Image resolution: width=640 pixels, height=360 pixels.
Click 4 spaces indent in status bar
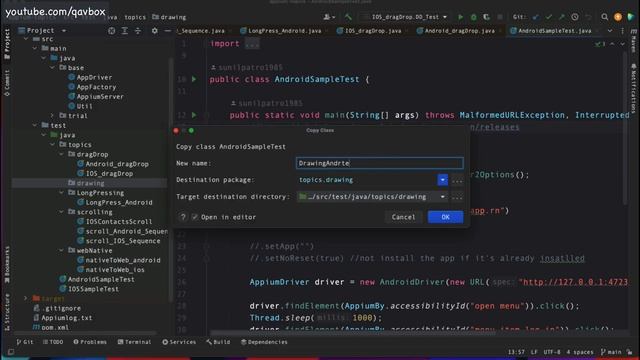point(580,352)
